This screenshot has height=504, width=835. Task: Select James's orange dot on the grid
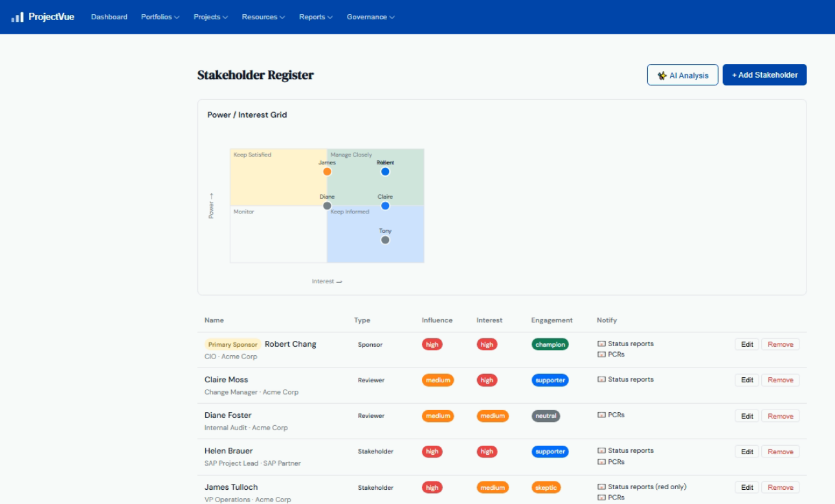327,171
